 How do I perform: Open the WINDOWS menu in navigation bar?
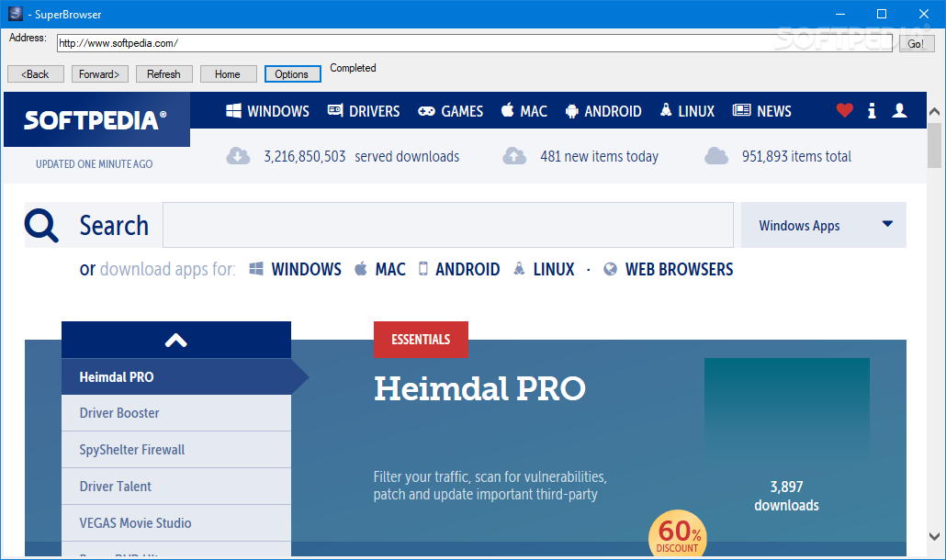tap(268, 111)
